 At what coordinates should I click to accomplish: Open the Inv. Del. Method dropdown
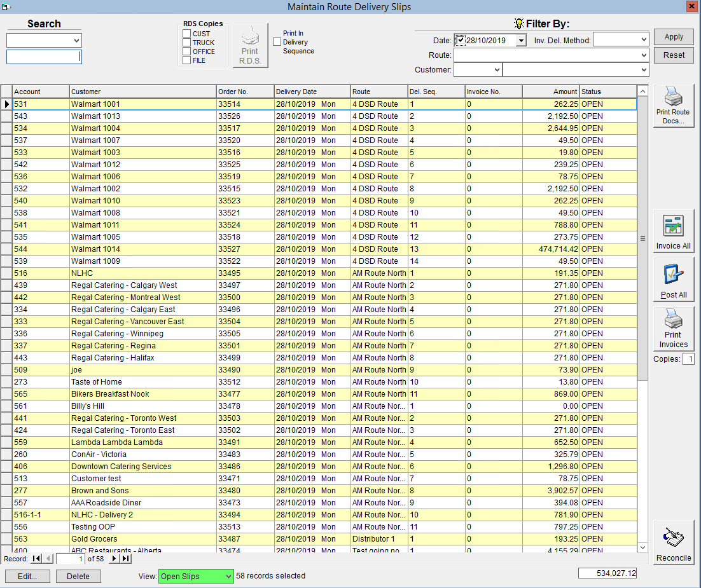click(x=644, y=40)
